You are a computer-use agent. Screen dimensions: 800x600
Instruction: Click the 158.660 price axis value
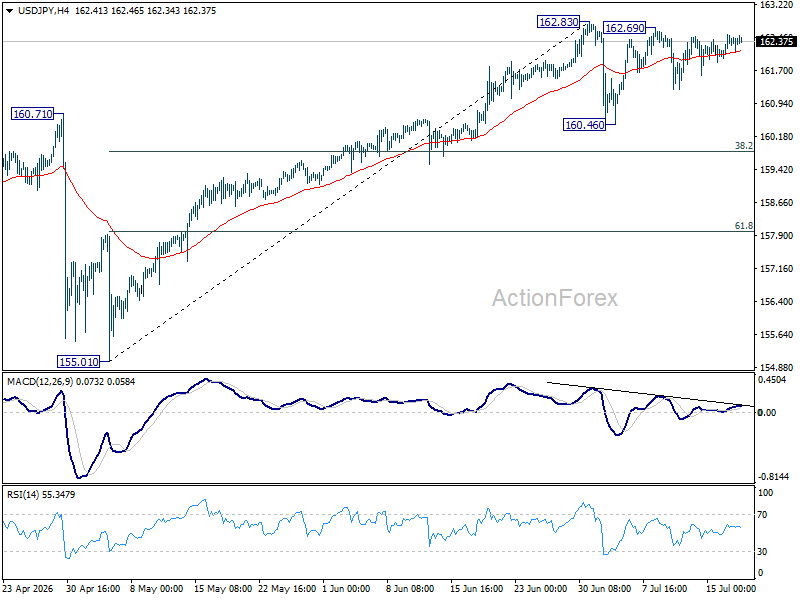[777, 203]
